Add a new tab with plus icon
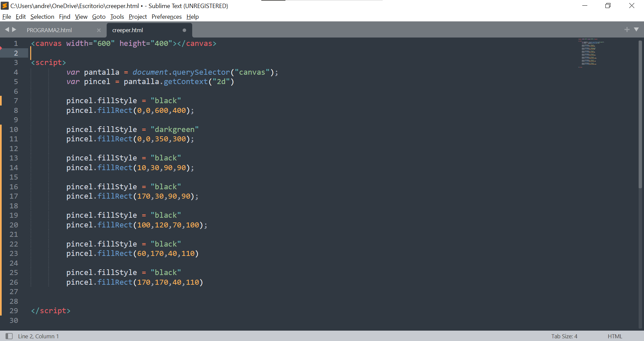 [x=627, y=29]
